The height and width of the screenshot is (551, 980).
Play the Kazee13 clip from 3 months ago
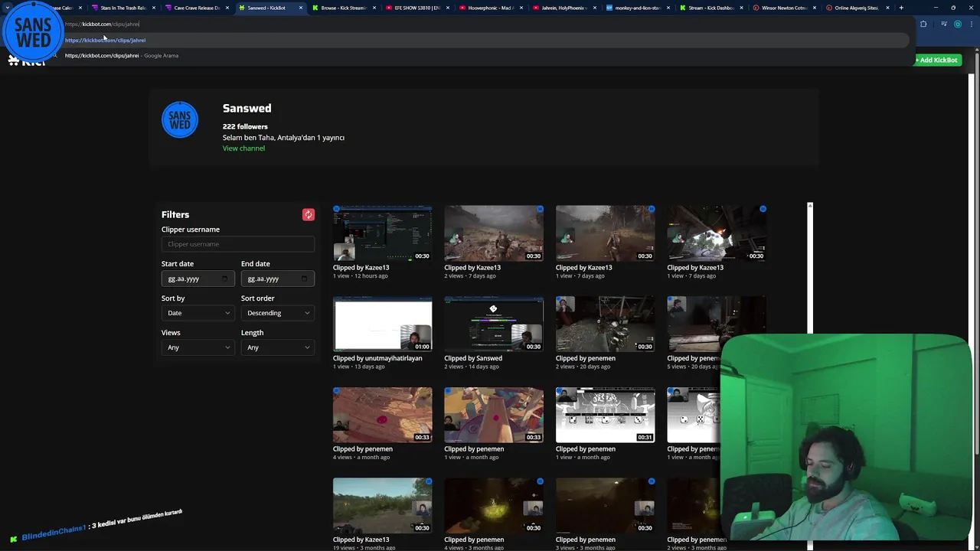[x=382, y=506]
